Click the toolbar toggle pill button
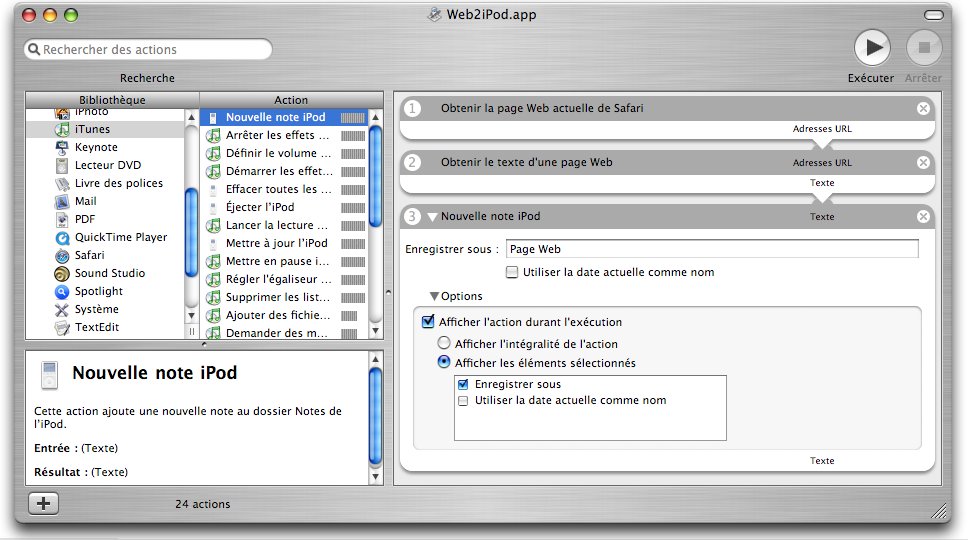 (x=933, y=15)
